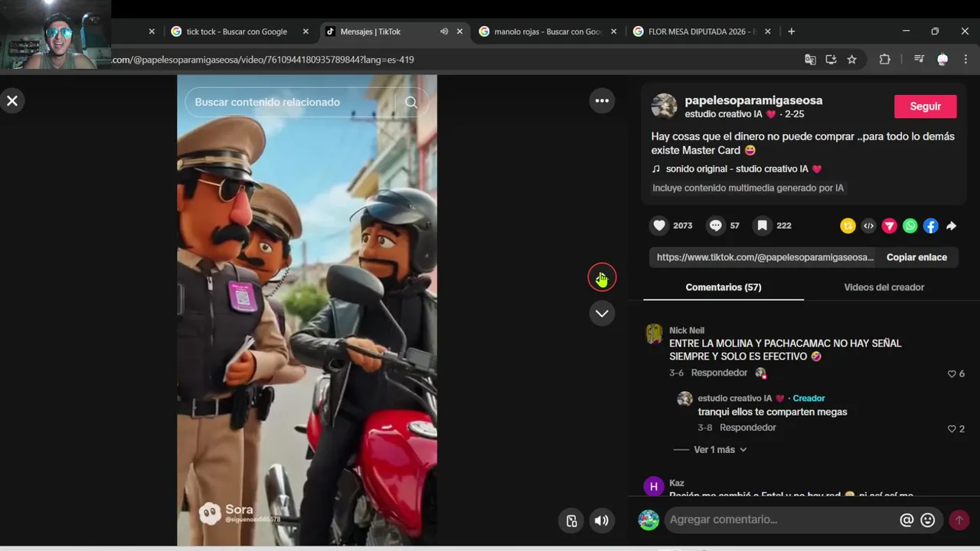Image resolution: width=980 pixels, height=551 pixels.
Task: Reply to estudio creativo IA's comment
Action: (748, 428)
